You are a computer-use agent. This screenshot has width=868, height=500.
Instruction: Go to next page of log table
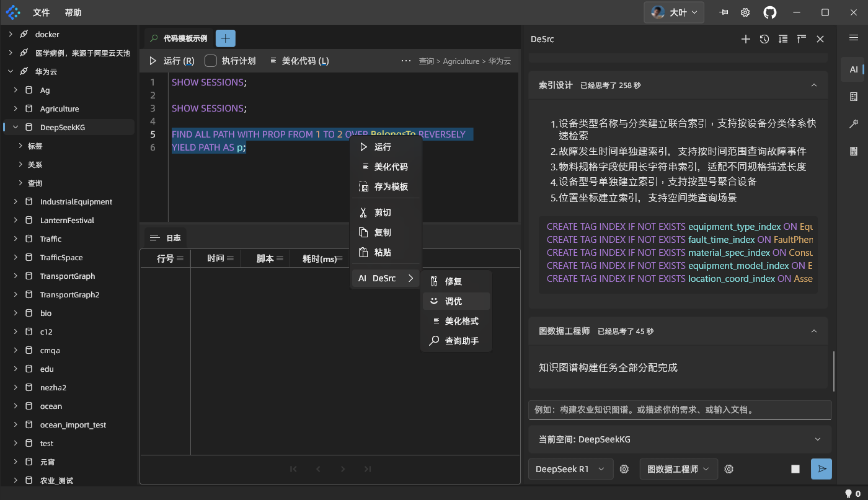click(x=343, y=469)
